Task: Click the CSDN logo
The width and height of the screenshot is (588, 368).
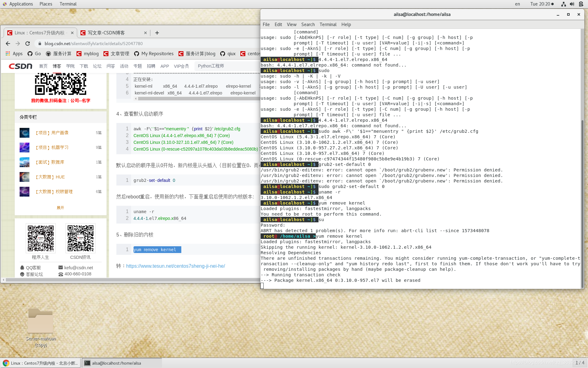Action: pyautogui.click(x=21, y=66)
